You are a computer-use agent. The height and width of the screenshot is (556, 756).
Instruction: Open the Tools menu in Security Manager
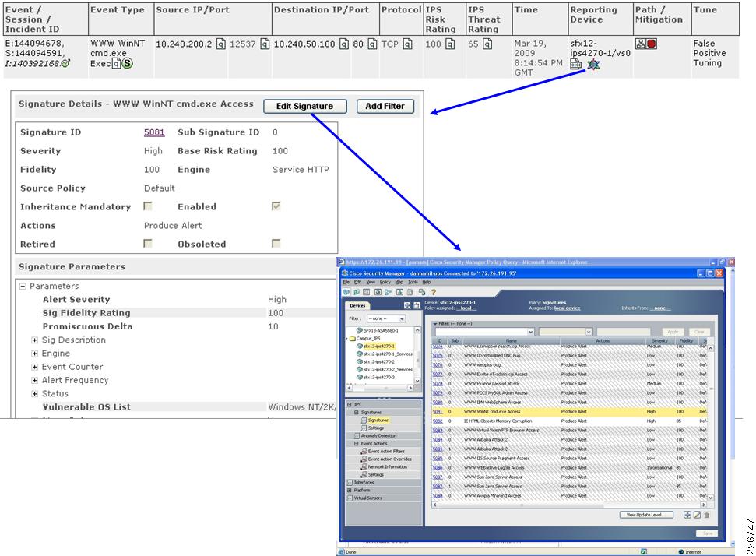point(413,282)
